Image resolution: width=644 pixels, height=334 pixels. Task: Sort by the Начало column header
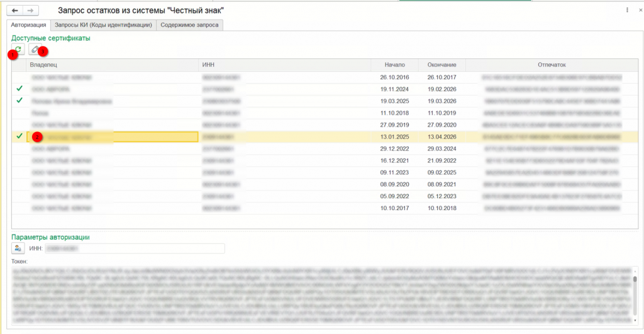[395, 65]
